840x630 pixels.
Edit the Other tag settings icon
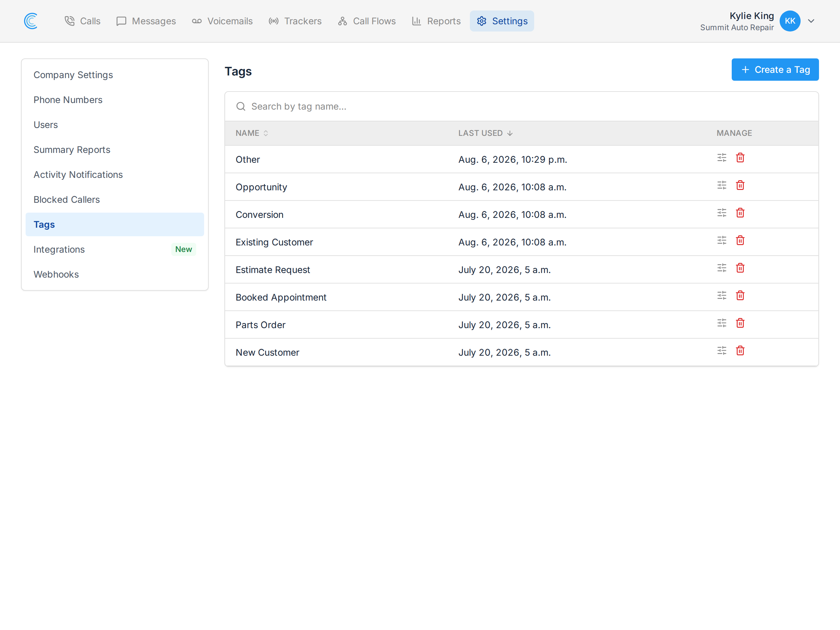click(722, 157)
